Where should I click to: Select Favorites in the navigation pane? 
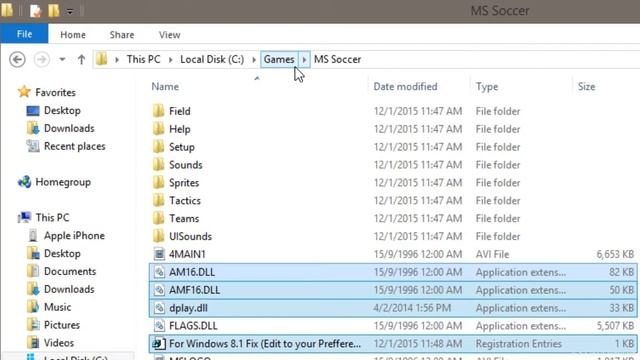pyautogui.click(x=55, y=93)
